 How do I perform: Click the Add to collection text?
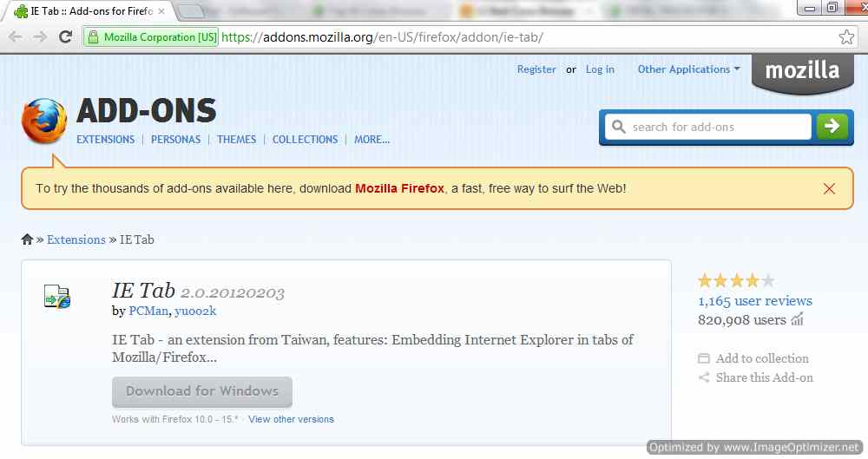click(762, 358)
